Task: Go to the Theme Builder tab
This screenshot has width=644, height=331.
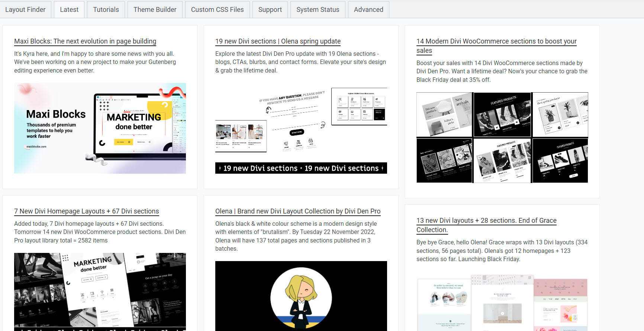Action: [155, 10]
